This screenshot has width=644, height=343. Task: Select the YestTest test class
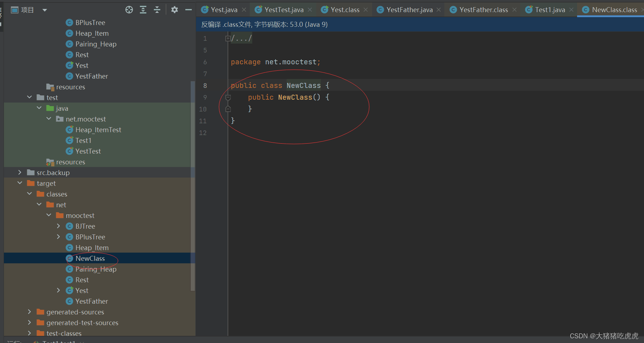[88, 151]
